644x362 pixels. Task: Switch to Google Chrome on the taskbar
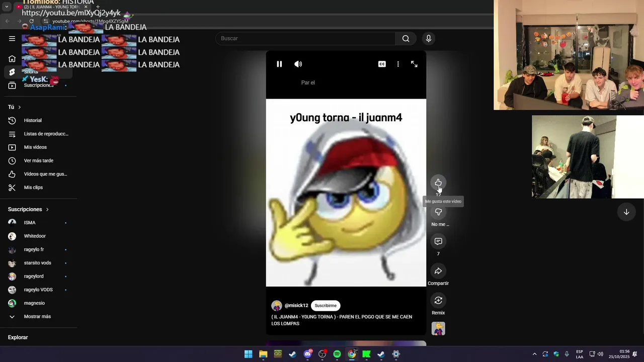[x=352, y=354]
